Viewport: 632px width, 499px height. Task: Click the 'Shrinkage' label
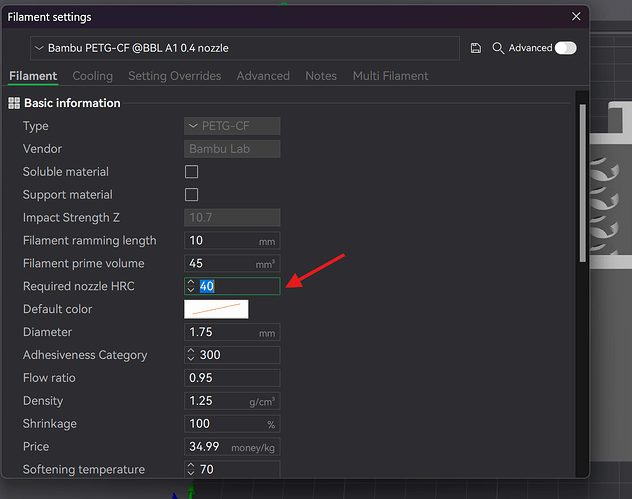(x=50, y=424)
